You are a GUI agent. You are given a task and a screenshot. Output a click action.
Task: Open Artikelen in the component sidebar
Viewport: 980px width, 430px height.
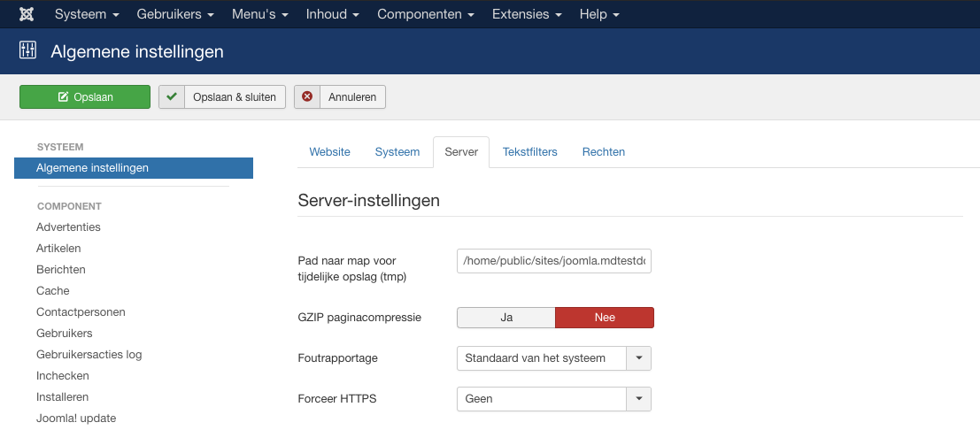pos(59,249)
